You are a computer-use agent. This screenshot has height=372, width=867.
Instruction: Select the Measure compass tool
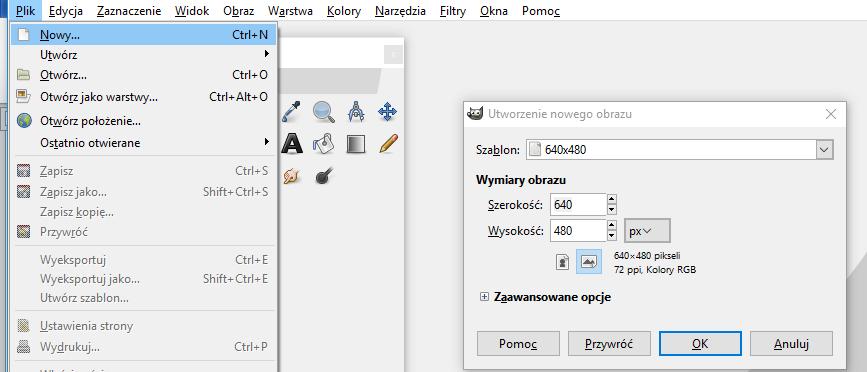[x=356, y=112]
